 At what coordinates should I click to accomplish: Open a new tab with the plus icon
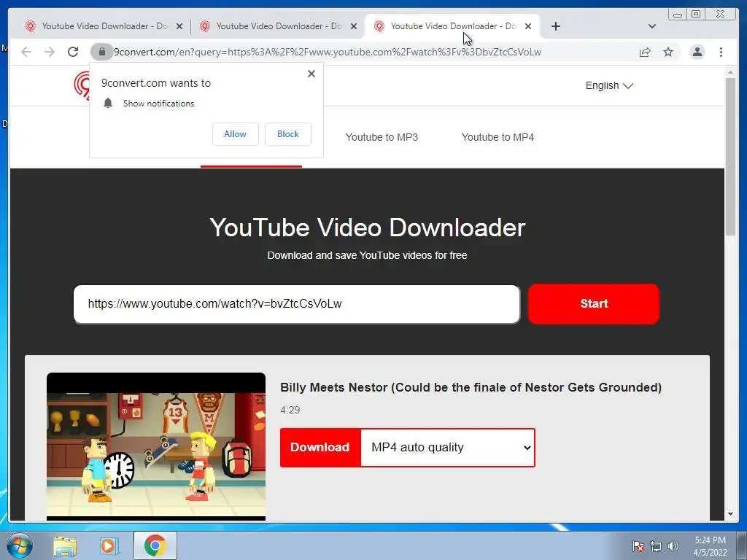(x=555, y=26)
